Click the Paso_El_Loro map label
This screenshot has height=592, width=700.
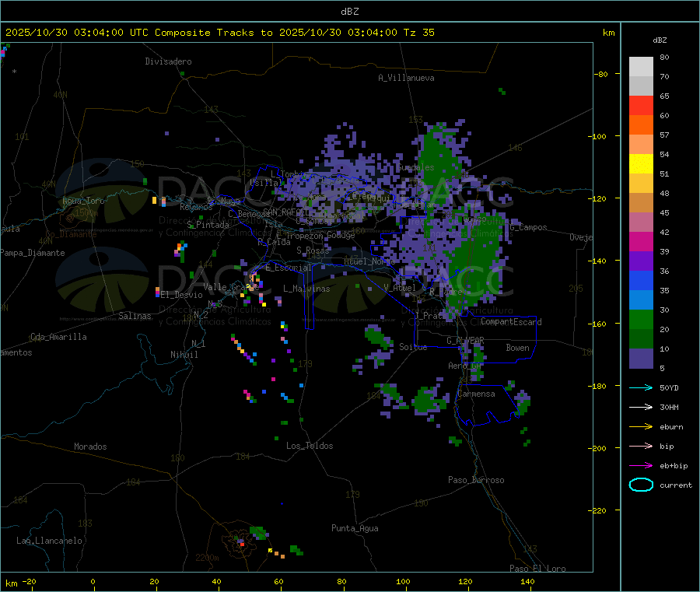537,569
